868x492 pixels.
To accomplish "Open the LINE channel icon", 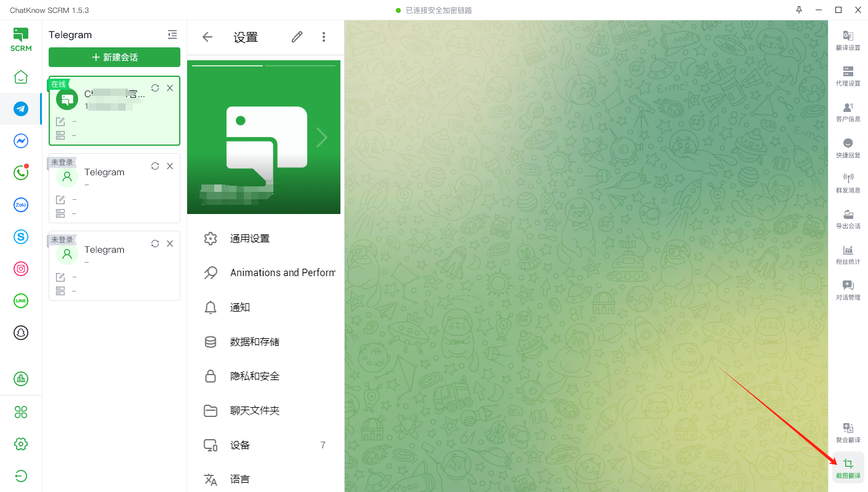I will pyautogui.click(x=21, y=301).
